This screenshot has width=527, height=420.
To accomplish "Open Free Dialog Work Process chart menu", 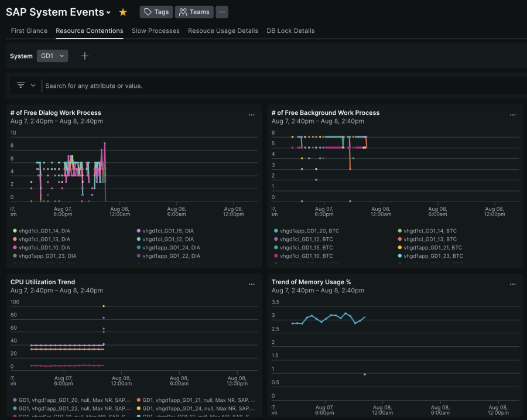I will pyautogui.click(x=252, y=115).
